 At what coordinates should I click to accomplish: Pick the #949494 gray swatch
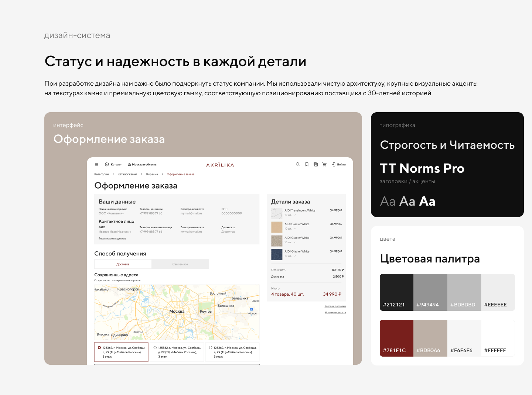coord(430,292)
